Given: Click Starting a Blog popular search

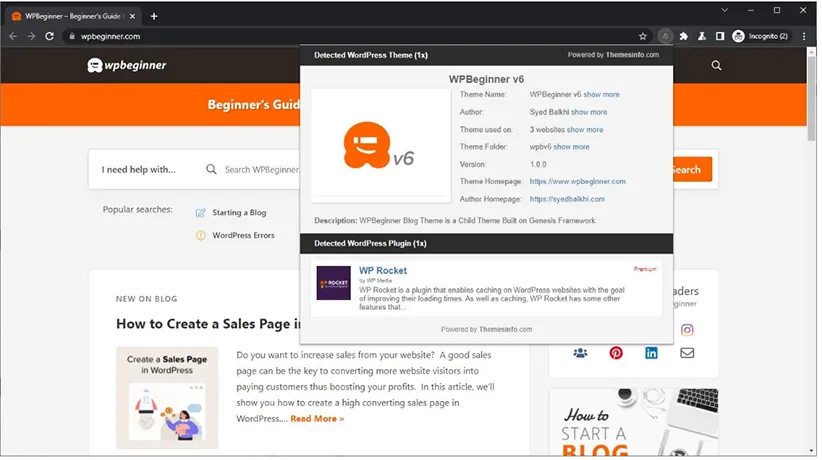Looking at the screenshot, I should [239, 212].
